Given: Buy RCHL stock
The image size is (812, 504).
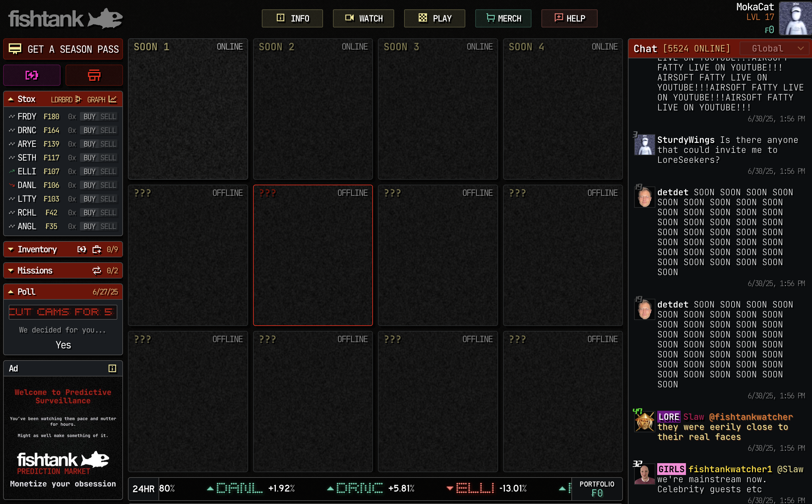Looking at the screenshot, I should [89, 213].
